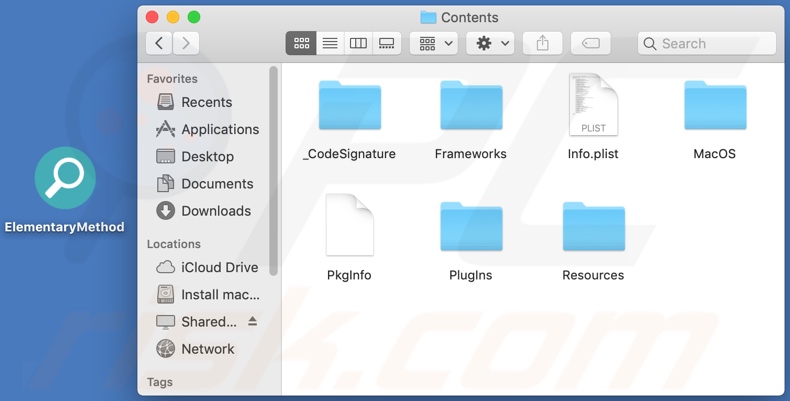Select the PlugIns folder icon
This screenshot has width=790, height=401.
pos(471,226)
